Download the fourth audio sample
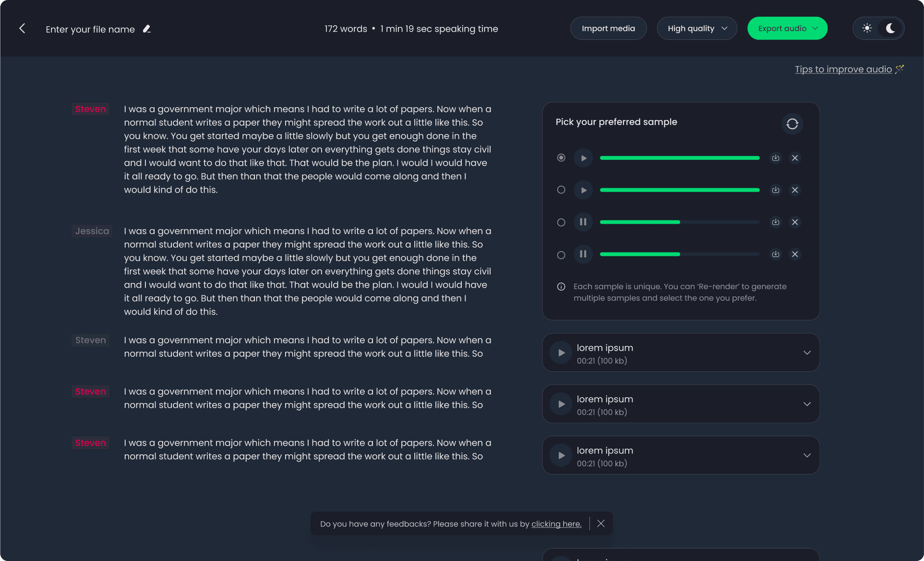 (776, 254)
